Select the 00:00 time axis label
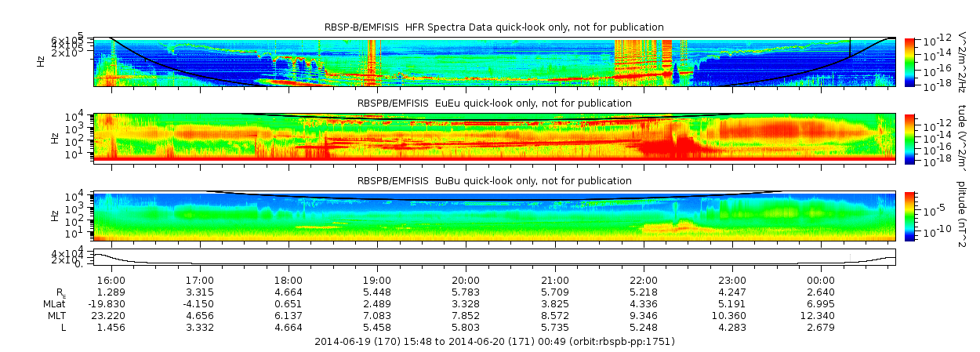 pos(821,280)
